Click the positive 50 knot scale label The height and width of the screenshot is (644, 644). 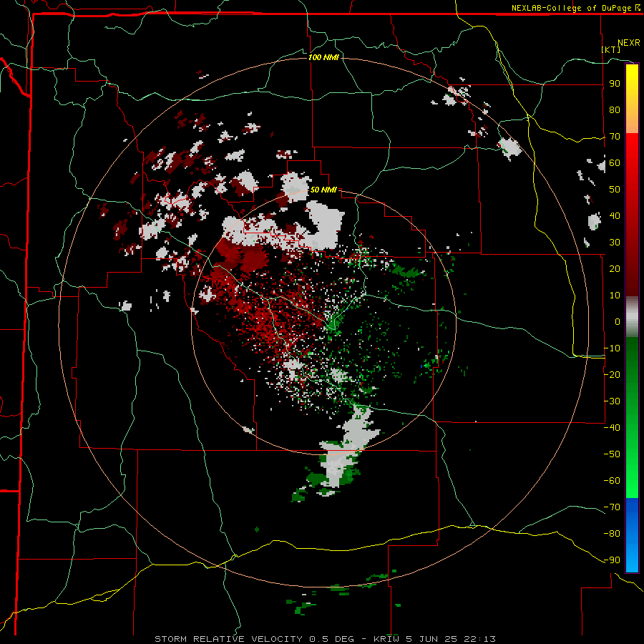pyautogui.click(x=615, y=190)
